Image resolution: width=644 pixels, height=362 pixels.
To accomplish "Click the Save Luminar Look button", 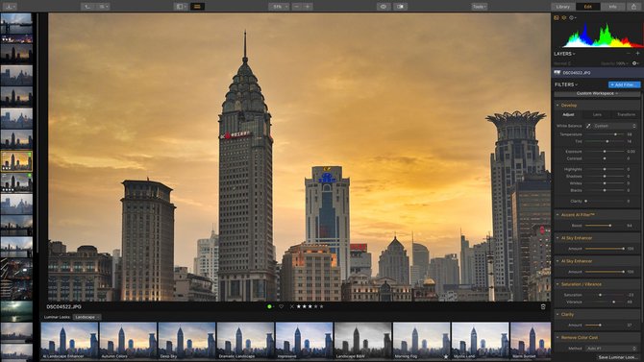I will click(616, 357).
